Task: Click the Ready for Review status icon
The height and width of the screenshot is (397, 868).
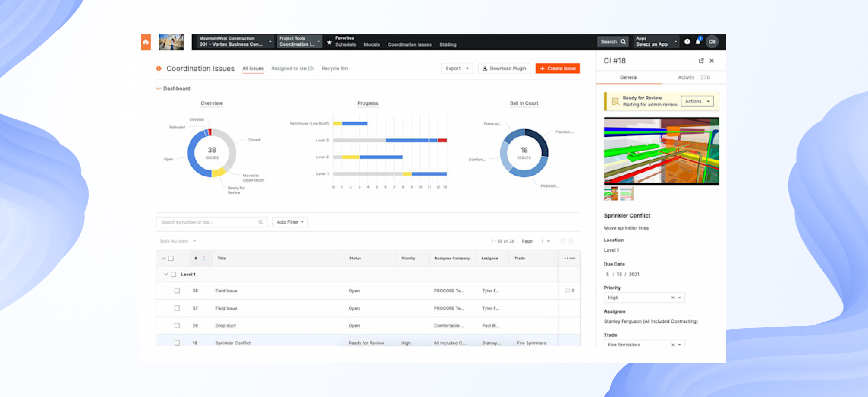Action: click(615, 101)
